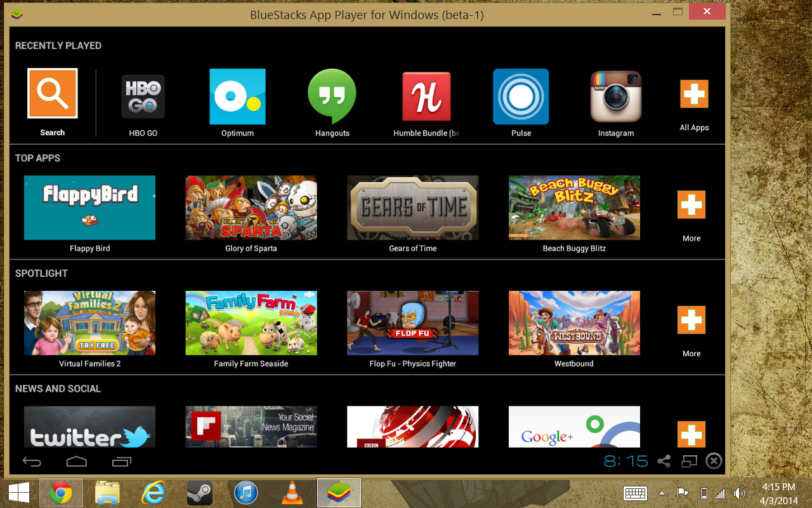The image size is (812, 508).
Task: Open the Optimum app icon
Action: pyautogui.click(x=238, y=97)
